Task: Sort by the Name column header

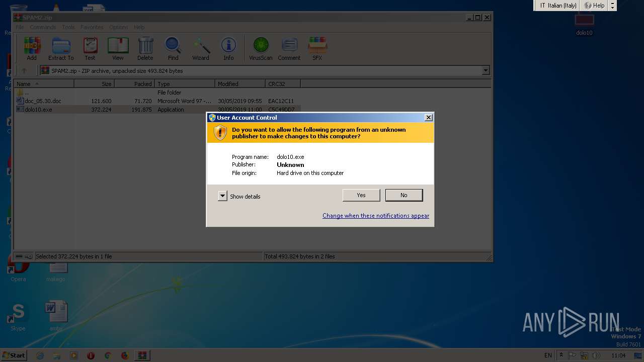Action: click(44, 84)
